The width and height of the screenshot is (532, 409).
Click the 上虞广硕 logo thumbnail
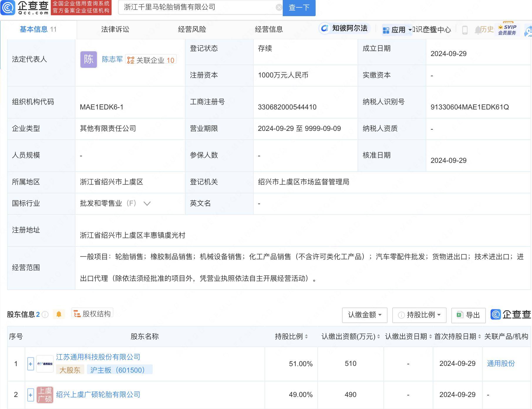[45, 395]
